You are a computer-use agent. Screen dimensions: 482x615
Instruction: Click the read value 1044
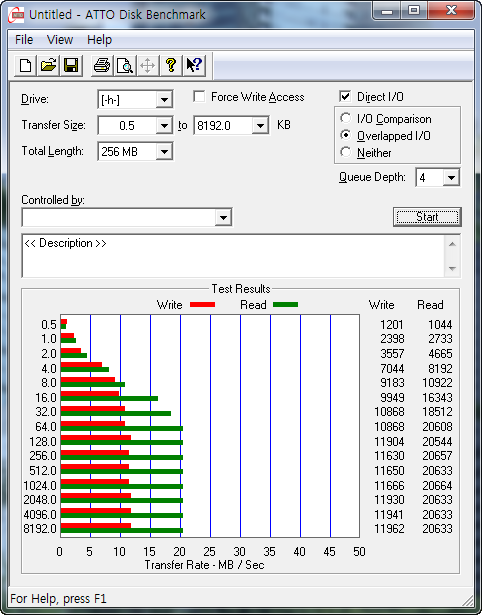[x=440, y=325]
